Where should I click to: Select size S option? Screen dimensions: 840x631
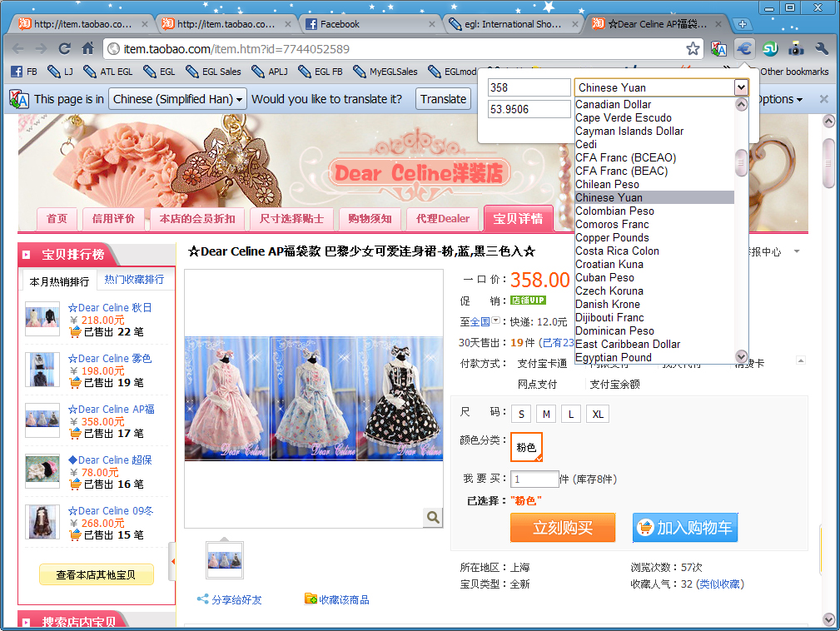point(521,414)
